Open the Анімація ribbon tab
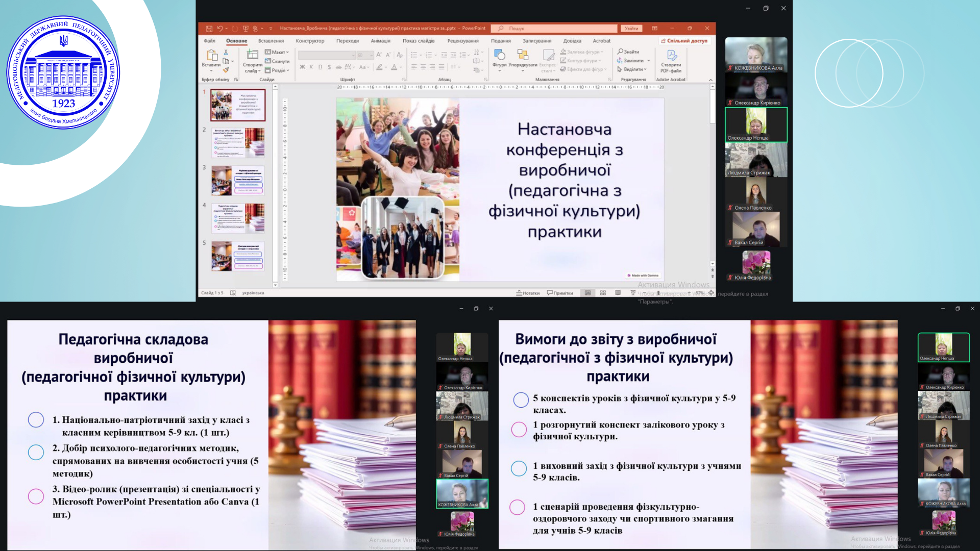Screen dimensions: 980x551 [x=380, y=41]
